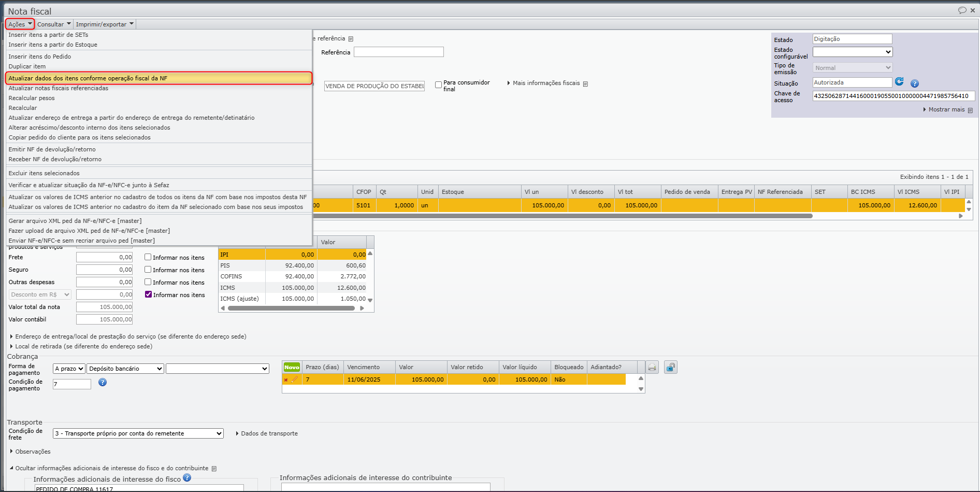Enable Informar nos itens for Frete

[148, 257]
